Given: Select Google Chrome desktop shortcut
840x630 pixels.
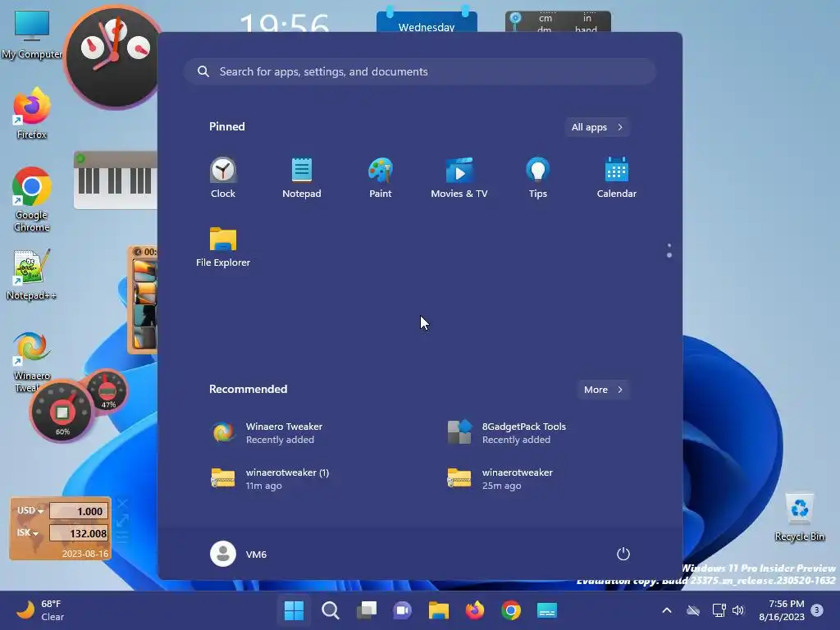Looking at the screenshot, I should point(32,200).
